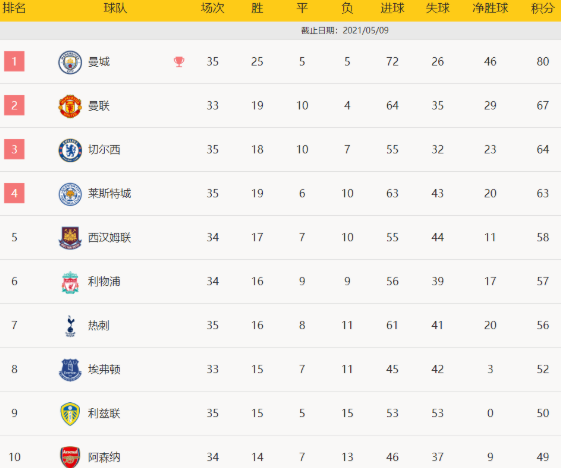Viewport: 561px width, 468px height.
Task: Open the 莱斯特城 team name link
Action: (109, 194)
